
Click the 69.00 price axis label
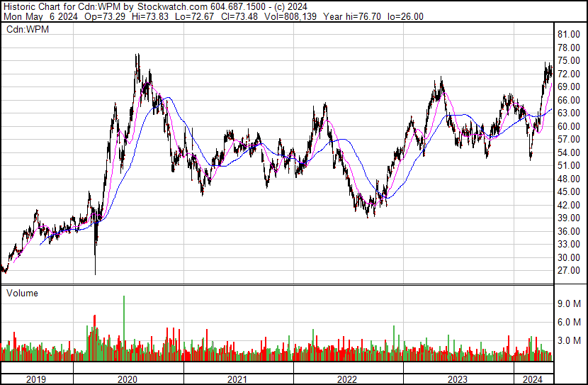pyautogui.click(x=569, y=87)
